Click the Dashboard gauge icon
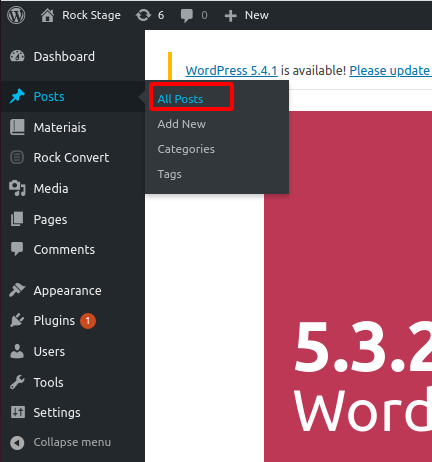The image size is (432, 462). tap(17, 56)
